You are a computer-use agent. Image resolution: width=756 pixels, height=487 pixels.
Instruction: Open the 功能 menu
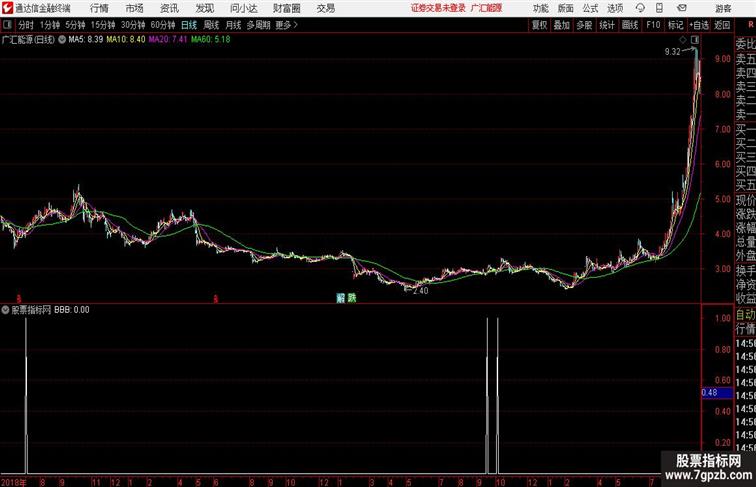(540, 8)
